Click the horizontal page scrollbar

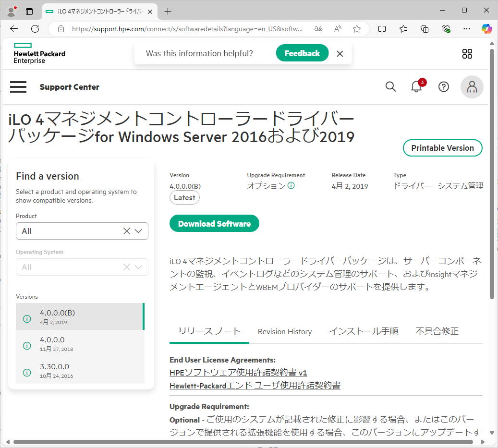(243, 442)
